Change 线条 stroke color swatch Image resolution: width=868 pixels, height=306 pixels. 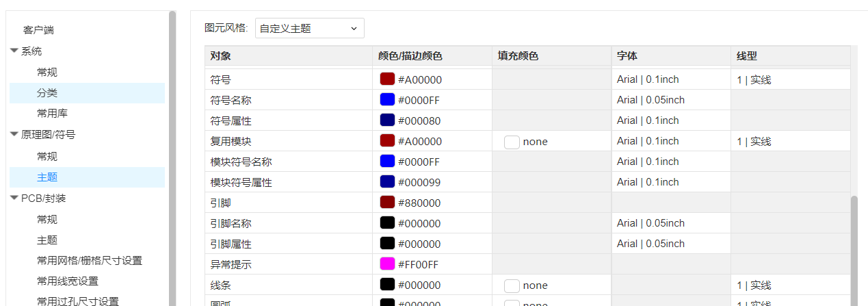pos(387,285)
